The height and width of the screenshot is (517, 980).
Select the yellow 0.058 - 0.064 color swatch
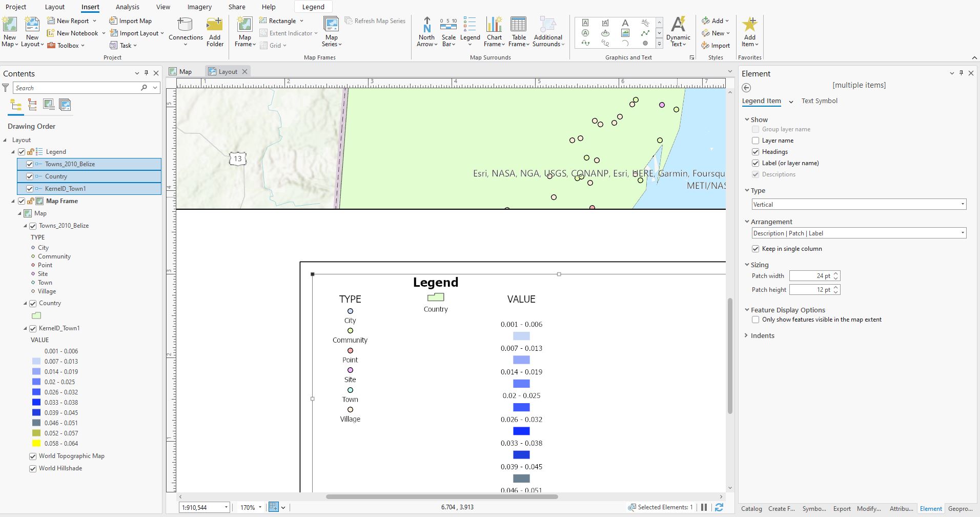(35, 443)
